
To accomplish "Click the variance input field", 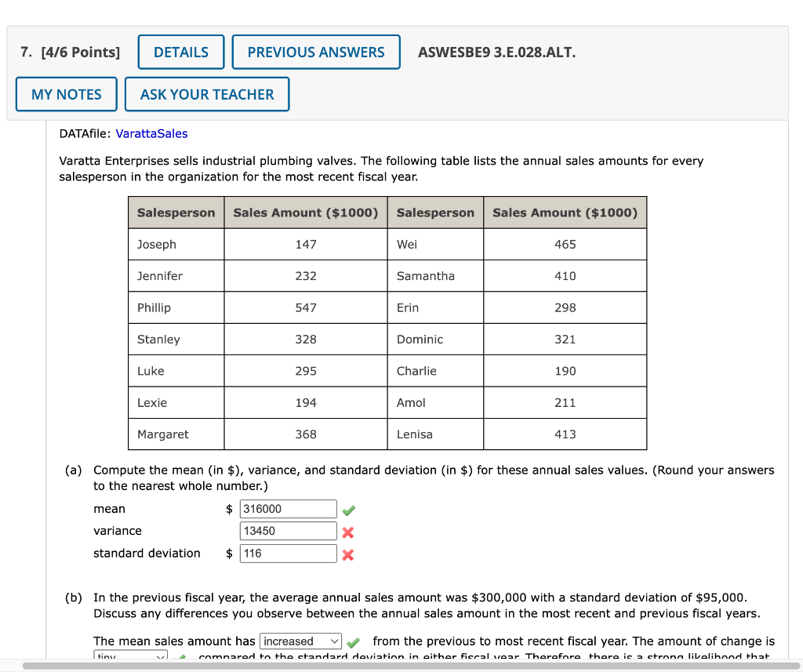I will pyautogui.click(x=289, y=531).
